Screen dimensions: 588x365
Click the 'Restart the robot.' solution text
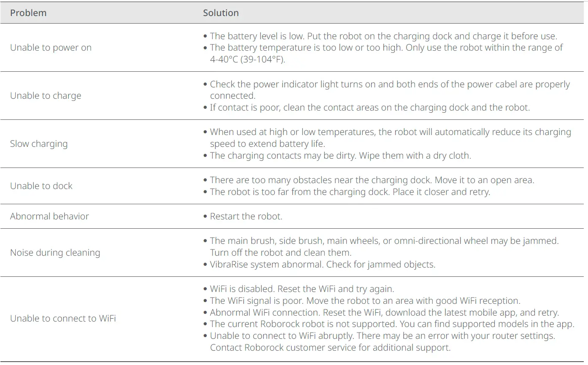pos(246,216)
